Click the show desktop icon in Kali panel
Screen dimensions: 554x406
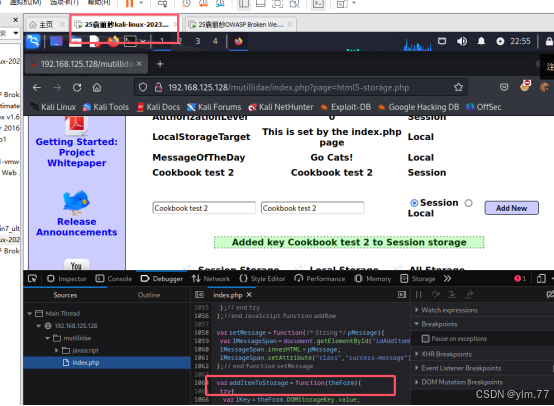point(56,41)
